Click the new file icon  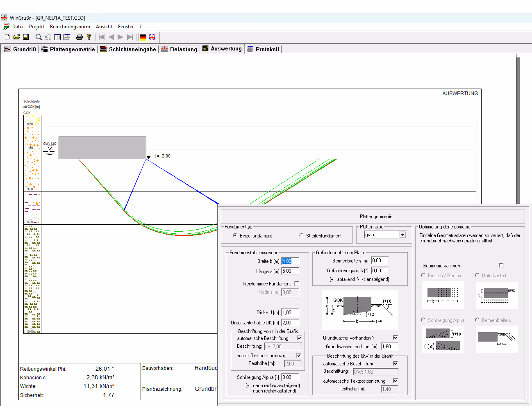tap(7, 37)
